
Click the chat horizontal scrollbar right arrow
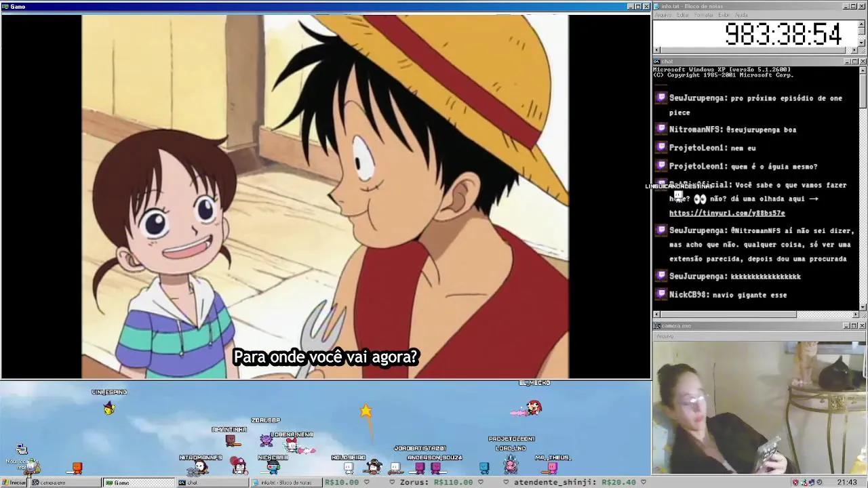pos(854,314)
